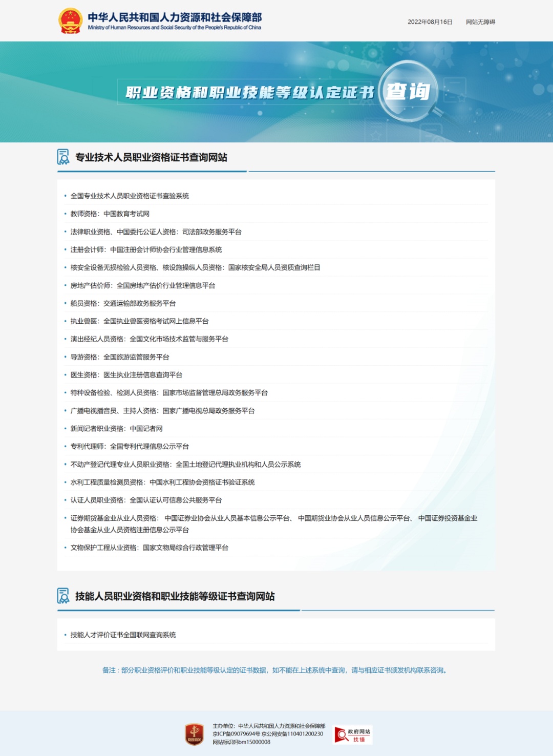
Task: Open 全国认证认可信息公共服务平台 link
Action: [176, 500]
